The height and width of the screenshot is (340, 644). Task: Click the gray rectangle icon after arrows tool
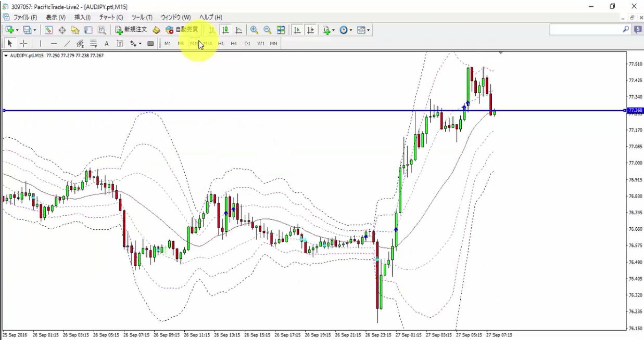[150, 44]
